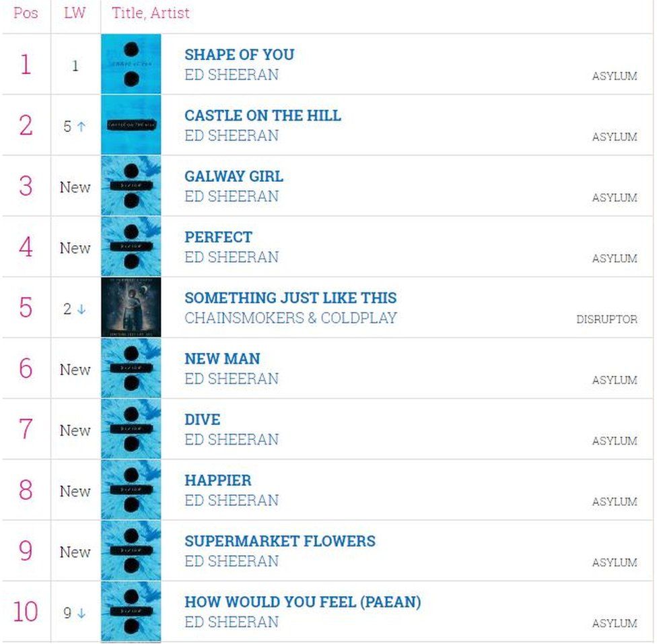Click the up arrow beside last week 5
Viewport: 657px width, 644px height.
(81, 126)
